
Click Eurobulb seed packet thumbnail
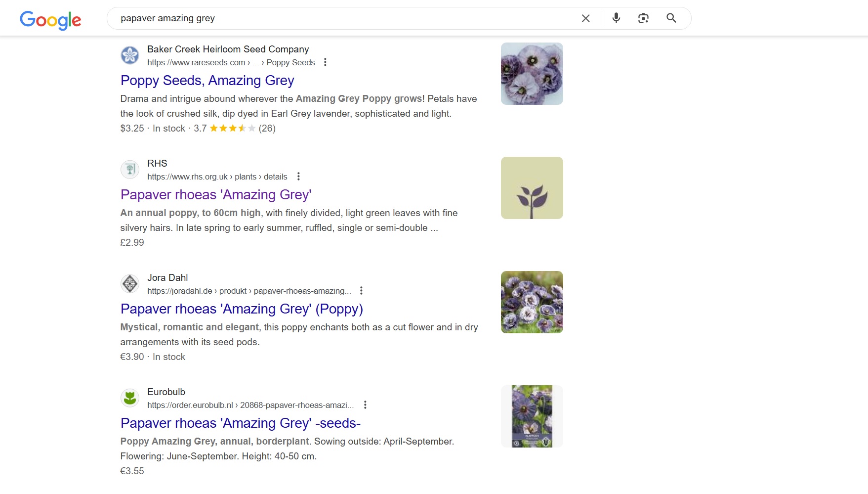pyautogui.click(x=532, y=416)
